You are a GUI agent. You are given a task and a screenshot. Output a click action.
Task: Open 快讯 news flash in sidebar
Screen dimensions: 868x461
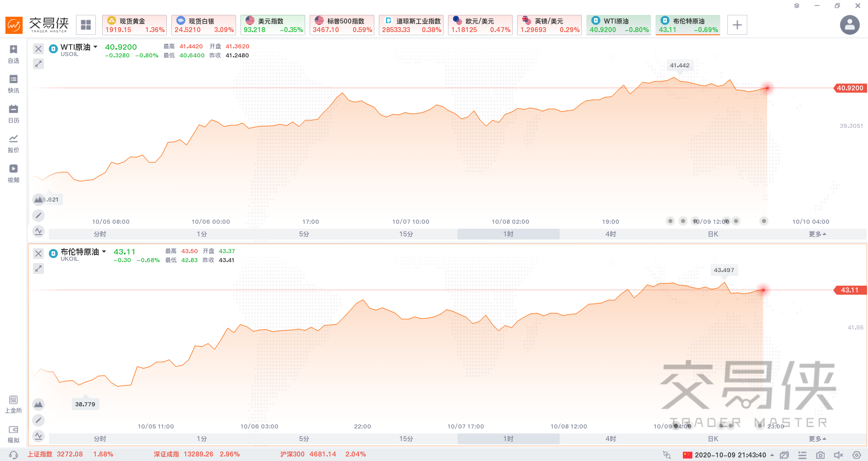(14, 84)
